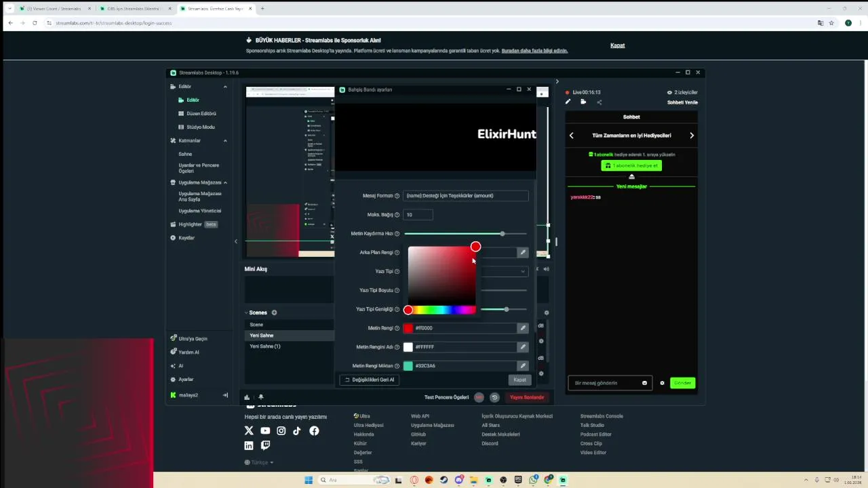Pick Metin Rengini Adı with the eyedropper
The image size is (868, 488).
click(523, 347)
